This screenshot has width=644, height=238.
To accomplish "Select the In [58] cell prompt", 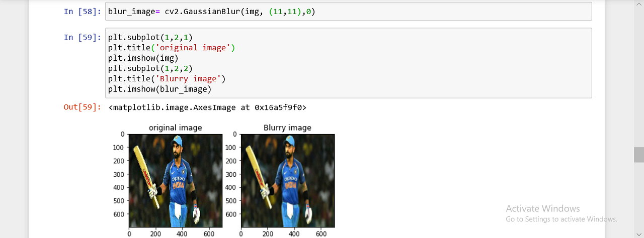I will (83, 12).
